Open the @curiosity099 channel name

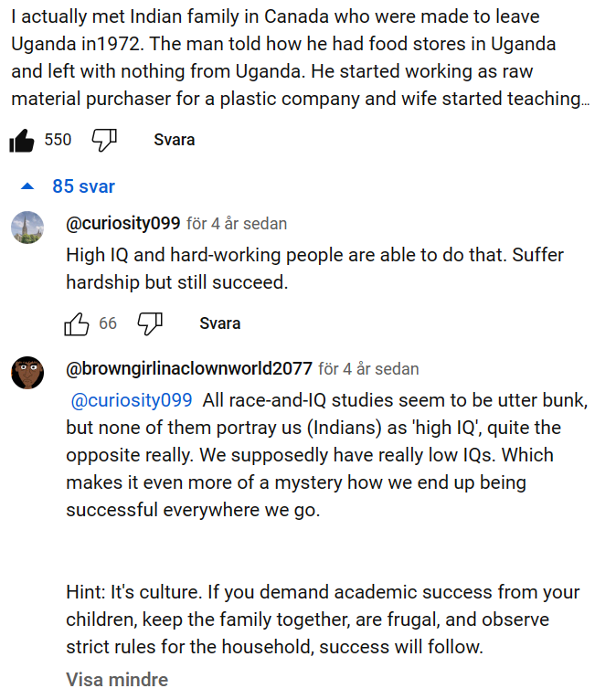click(123, 223)
